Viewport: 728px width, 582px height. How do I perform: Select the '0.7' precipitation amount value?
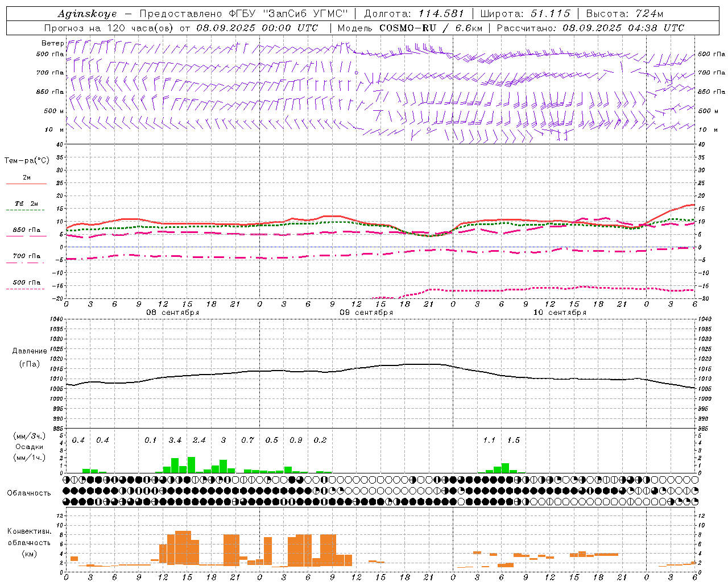[x=247, y=440]
